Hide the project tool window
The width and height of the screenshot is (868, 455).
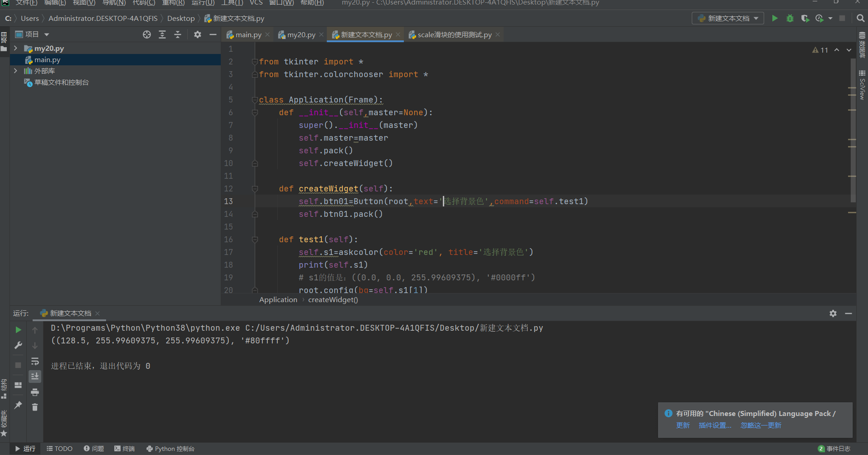(213, 34)
